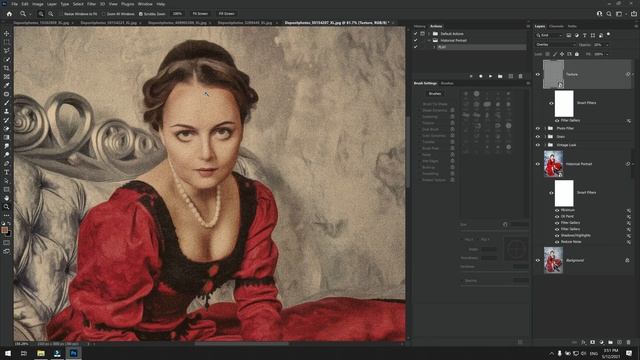Select the Hand tool

7,198
